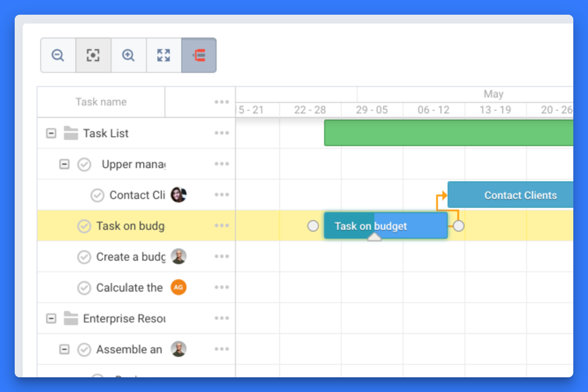Open the Task List row's three-dot menu
This screenshot has height=392, width=588.
(x=221, y=133)
